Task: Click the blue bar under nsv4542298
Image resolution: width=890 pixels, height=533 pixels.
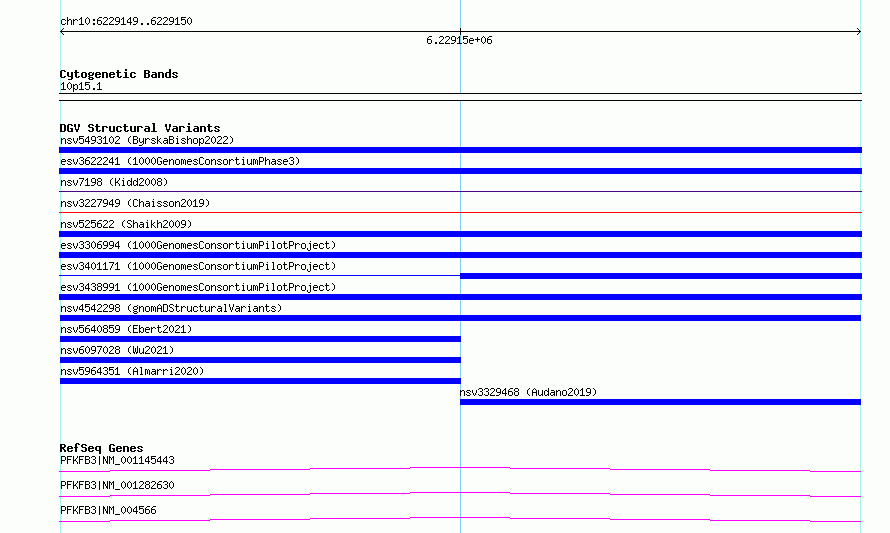Action: pos(460,318)
